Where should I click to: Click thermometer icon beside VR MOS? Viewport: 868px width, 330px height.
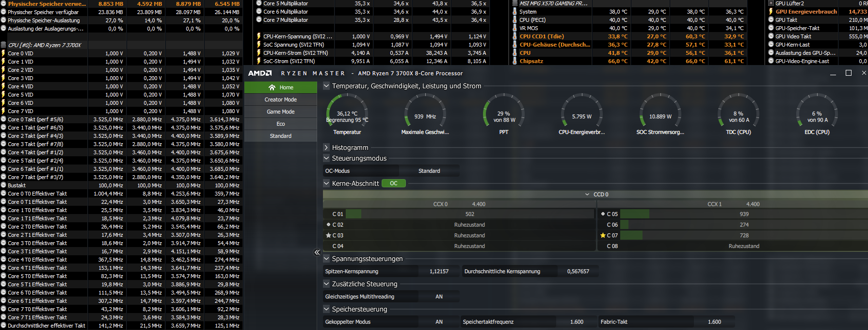click(514, 28)
